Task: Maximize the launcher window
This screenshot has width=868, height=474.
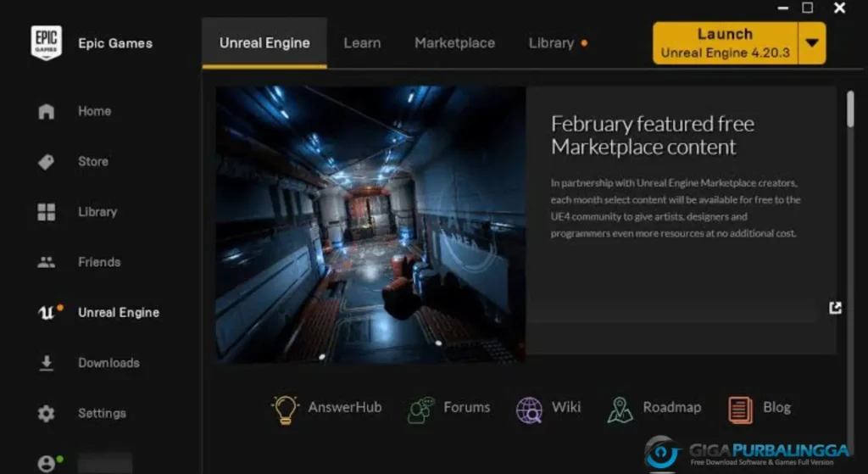Action: click(x=808, y=8)
